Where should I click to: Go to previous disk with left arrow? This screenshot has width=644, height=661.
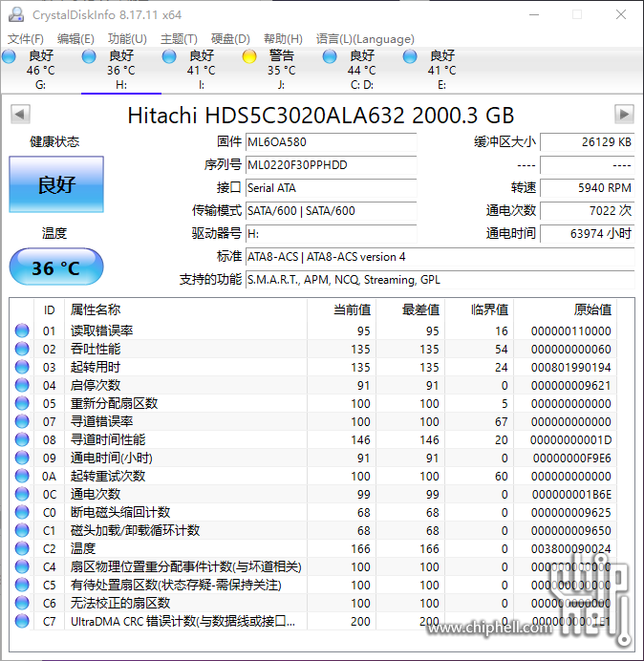[x=20, y=115]
